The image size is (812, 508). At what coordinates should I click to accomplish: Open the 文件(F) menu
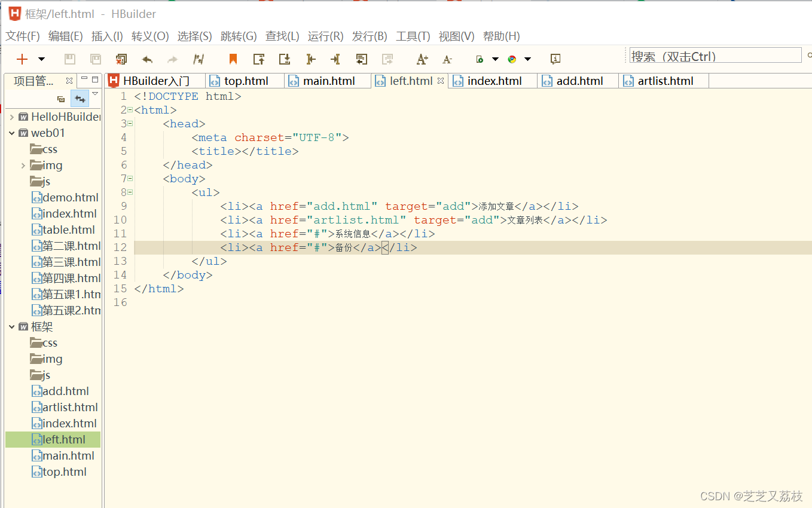[x=23, y=36]
